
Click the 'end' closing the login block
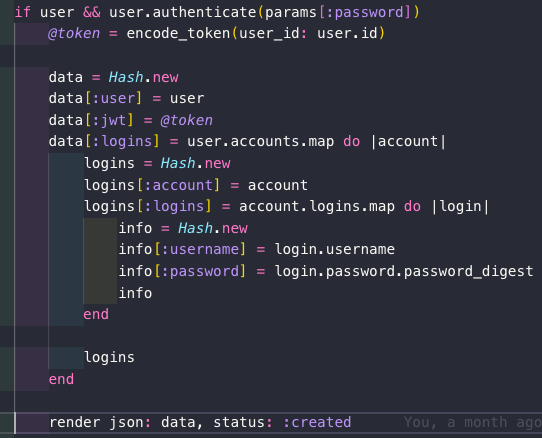click(x=96, y=315)
